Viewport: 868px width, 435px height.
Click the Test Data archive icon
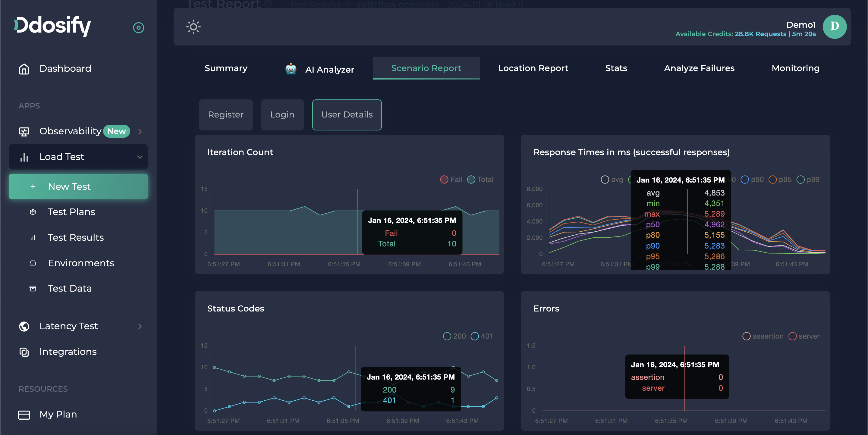33,289
